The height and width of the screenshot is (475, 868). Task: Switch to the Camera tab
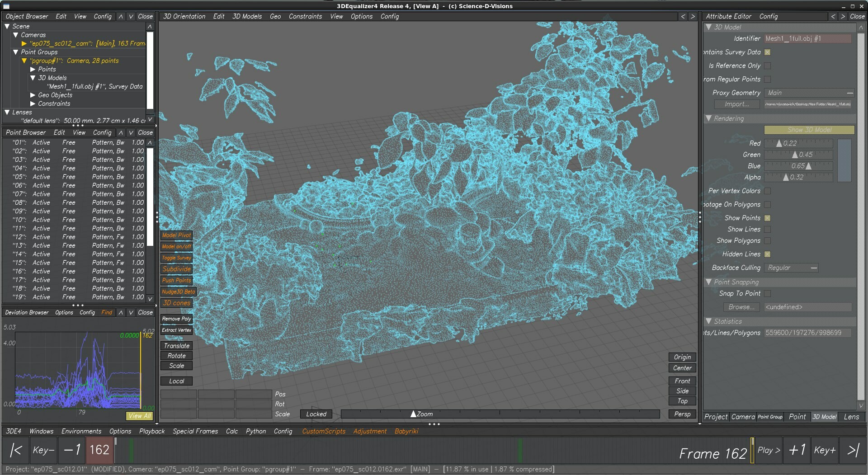[743, 417]
